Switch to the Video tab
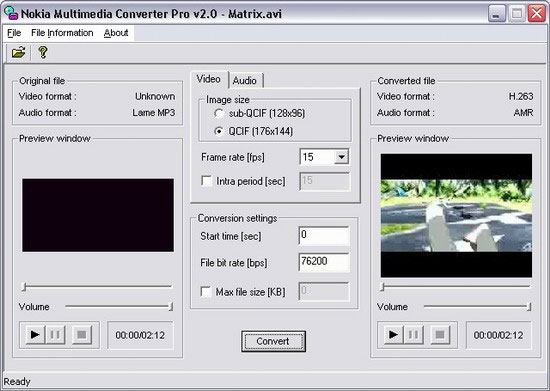Screen dimensions: 550x391 click(x=209, y=79)
